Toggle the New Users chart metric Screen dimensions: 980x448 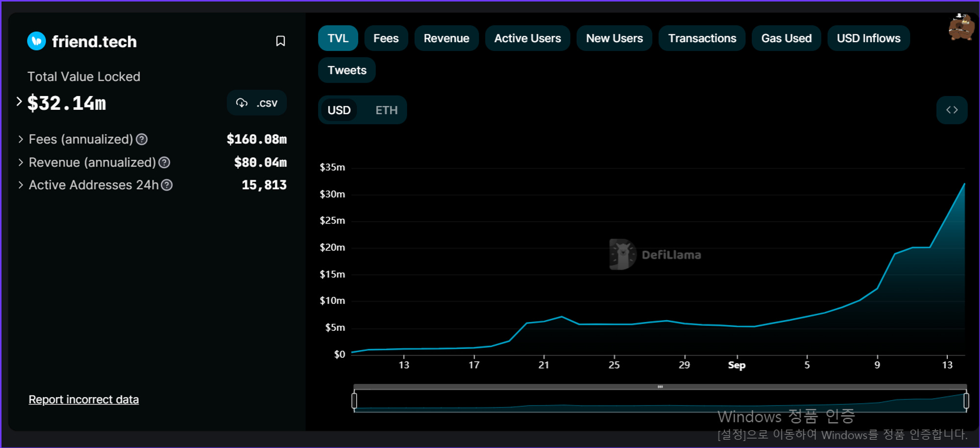tap(614, 38)
